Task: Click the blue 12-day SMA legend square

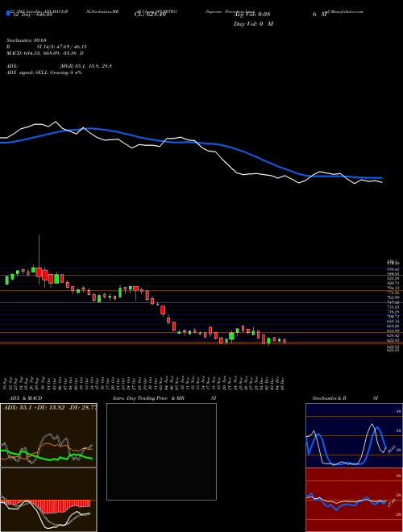Action: [x=8, y=13]
